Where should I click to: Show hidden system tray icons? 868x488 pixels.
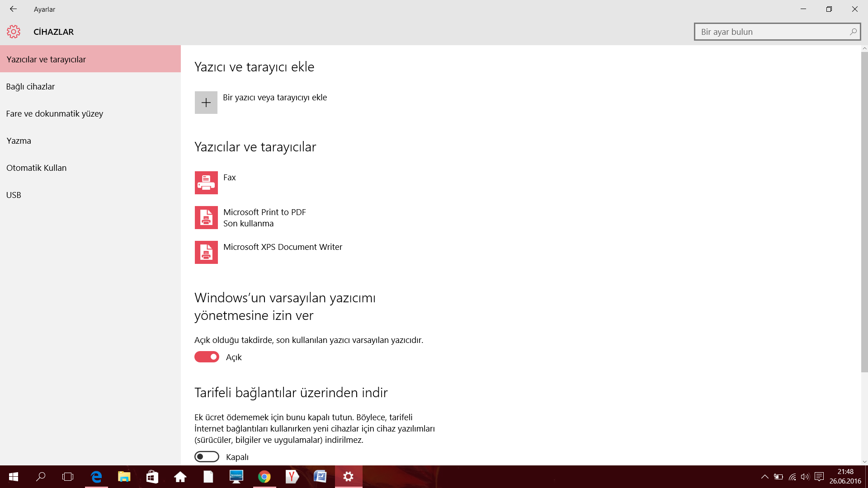pyautogui.click(x=765, y=477)
